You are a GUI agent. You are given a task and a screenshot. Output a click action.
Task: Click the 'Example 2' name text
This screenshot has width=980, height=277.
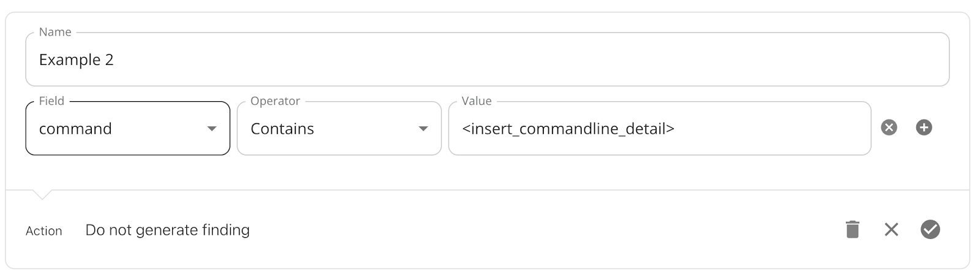76,60
